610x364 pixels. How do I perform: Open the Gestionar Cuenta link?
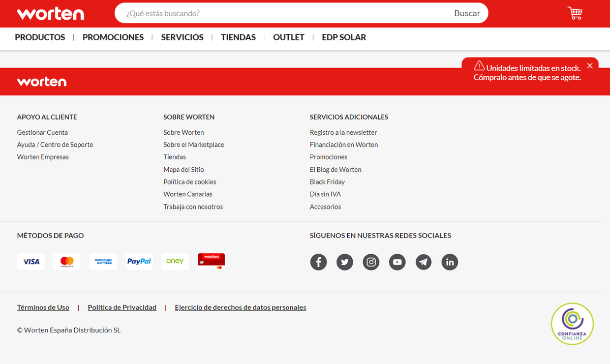[x=42, y=132]
